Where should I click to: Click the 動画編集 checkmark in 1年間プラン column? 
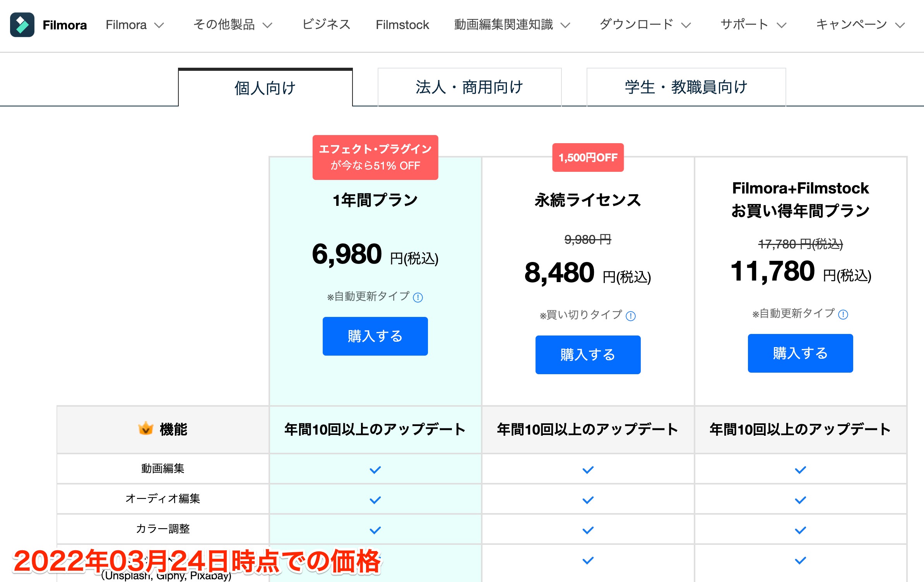tap(375, 470)
